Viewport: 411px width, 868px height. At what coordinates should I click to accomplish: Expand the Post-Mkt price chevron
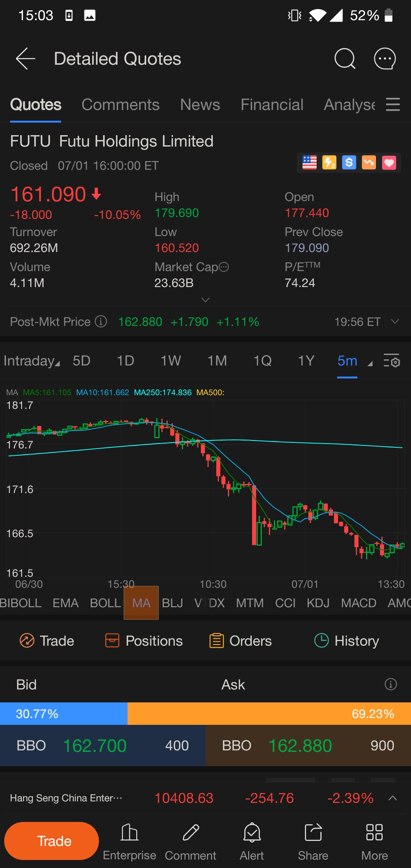click(x=395, y=321)
